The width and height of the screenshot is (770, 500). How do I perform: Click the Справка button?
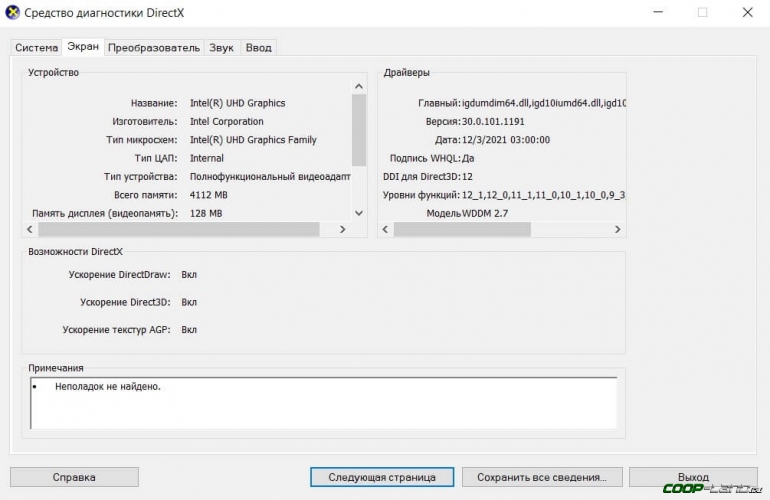tap(74, 477)
